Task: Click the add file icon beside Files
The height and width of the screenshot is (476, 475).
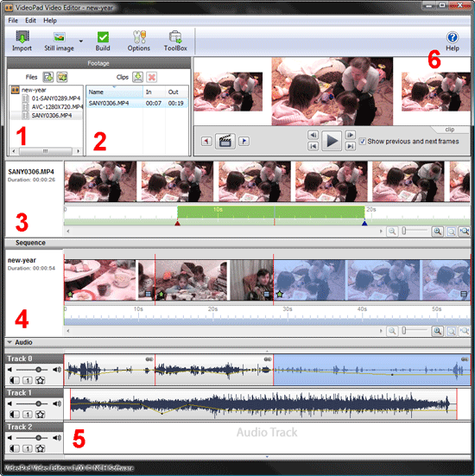Action: (48, 77)
